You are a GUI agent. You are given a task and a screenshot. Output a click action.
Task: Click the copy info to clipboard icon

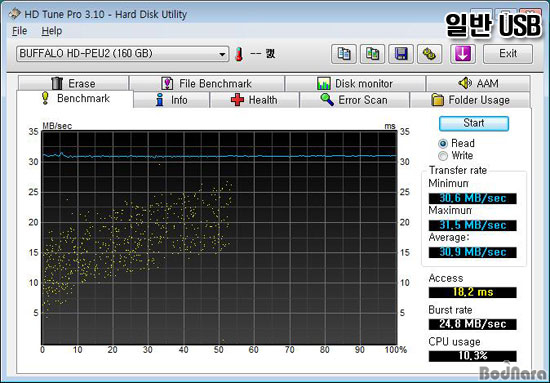[x=344, y=54]
